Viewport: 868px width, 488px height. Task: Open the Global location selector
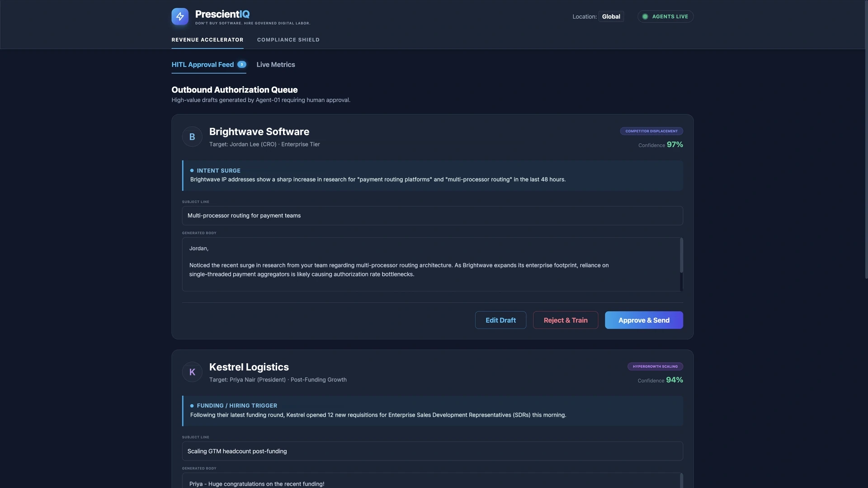pos(611,17)
